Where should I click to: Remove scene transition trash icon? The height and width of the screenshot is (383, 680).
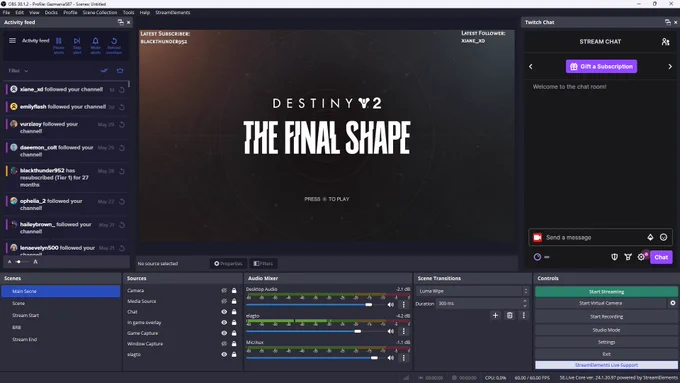click(x=510, y=315)
